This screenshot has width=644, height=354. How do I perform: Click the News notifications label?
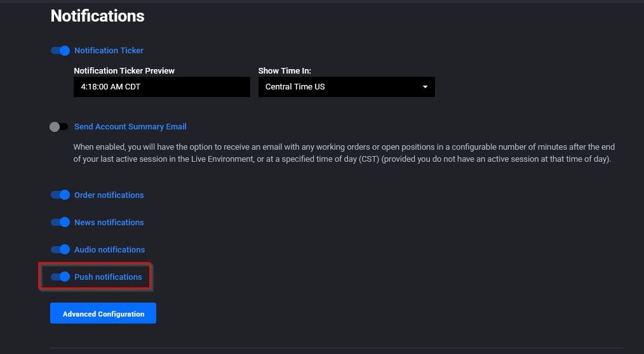point(109,222)
